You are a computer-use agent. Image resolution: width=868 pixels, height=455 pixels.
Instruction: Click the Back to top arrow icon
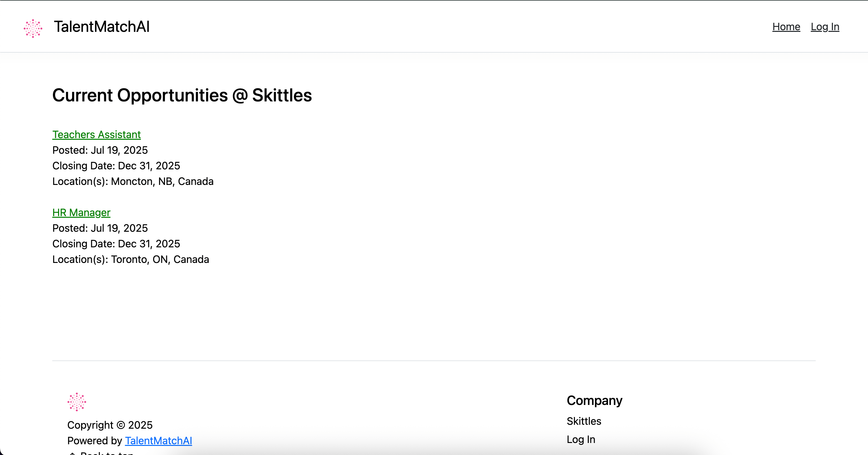point(72,453)
